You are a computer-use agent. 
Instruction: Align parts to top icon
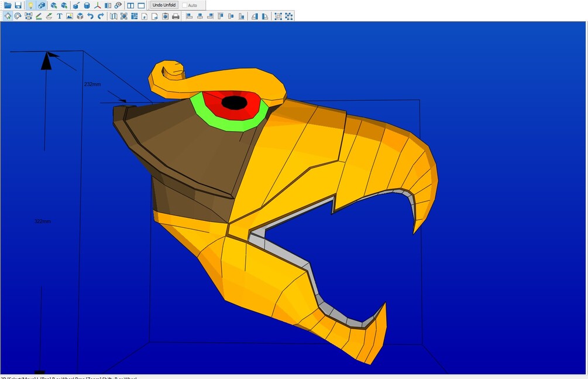click(221, 16)
